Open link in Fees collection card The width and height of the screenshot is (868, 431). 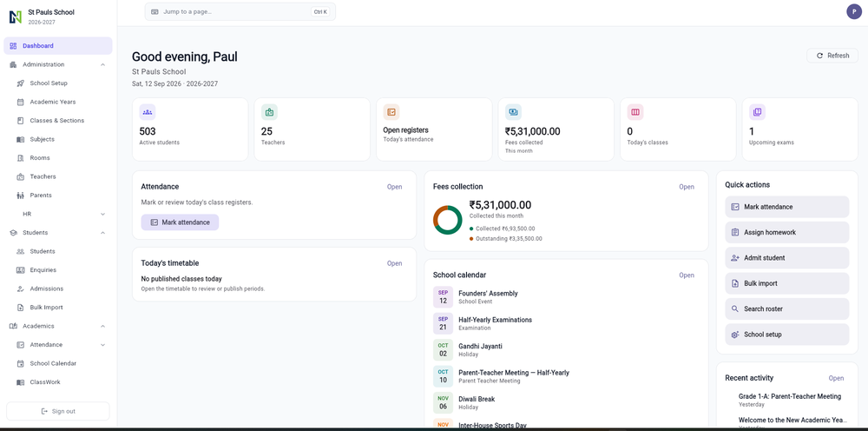point(687,187)
